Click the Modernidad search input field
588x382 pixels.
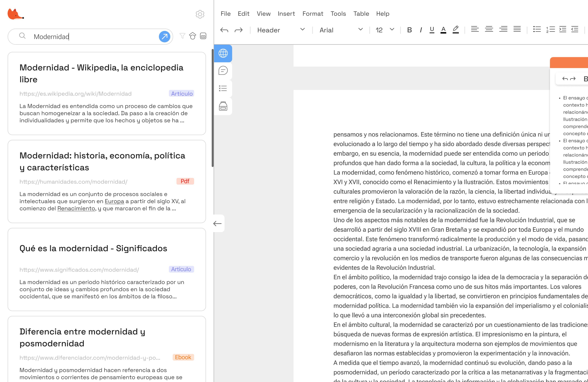point(94,37)
